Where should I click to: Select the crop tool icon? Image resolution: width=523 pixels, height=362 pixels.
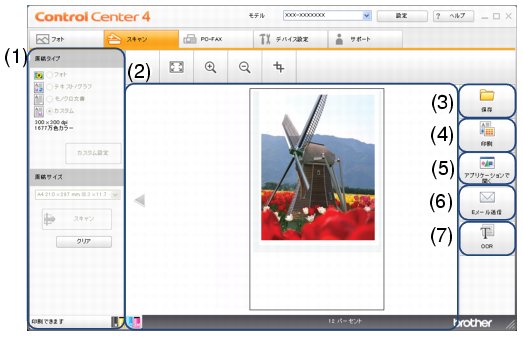(x=279, y=67)
